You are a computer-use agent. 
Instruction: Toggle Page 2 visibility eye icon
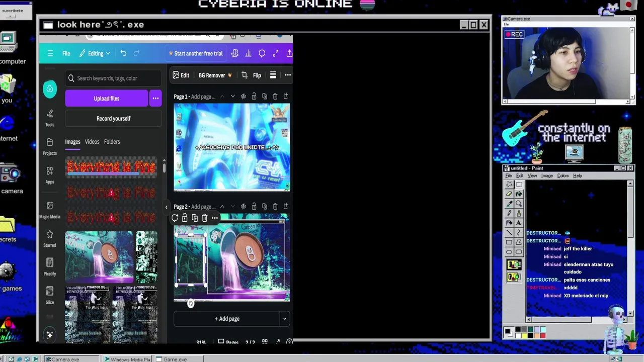pyautogui.click(x=244, y=206)
